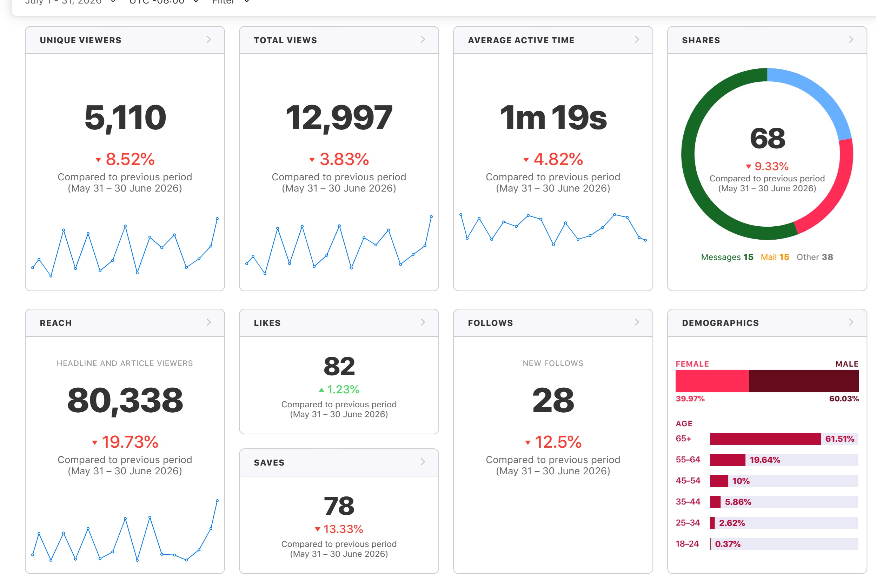Click the TOTAL VIEWS card title
Image resolution: width=876 pixels, height=588 pixels.
coord(285,40)
